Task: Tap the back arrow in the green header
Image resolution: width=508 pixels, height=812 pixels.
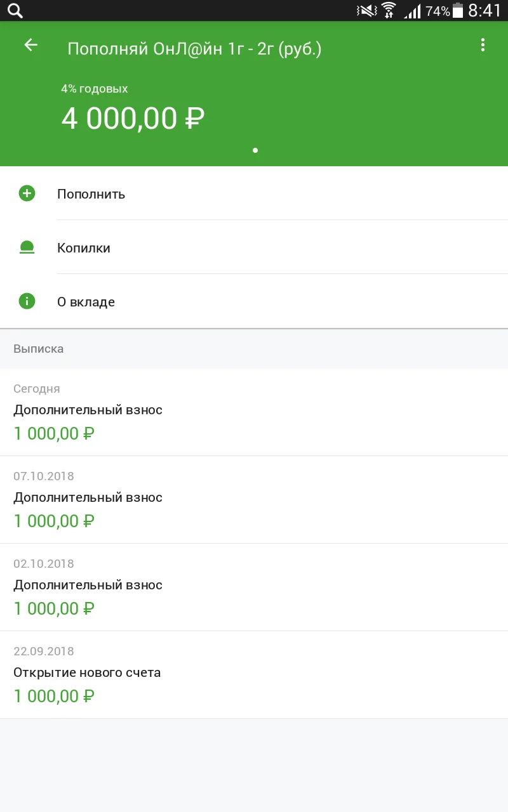Action: pos(30,45)
